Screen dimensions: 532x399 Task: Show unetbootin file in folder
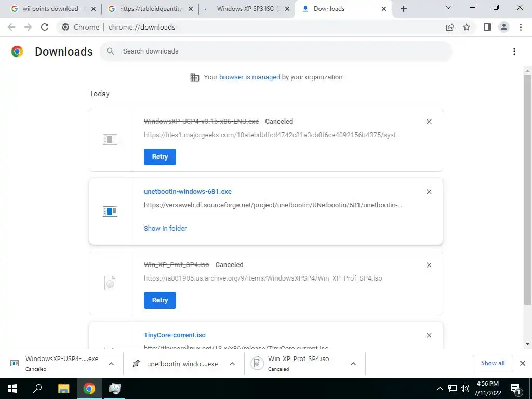165,229
